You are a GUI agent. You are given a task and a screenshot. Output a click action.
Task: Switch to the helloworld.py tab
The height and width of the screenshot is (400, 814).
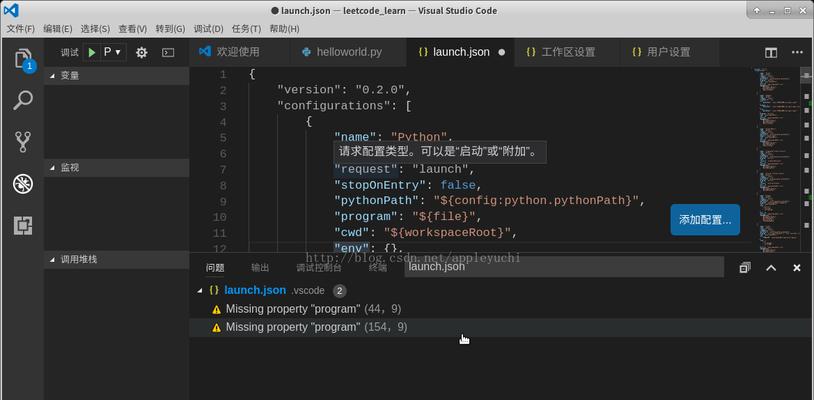pos(348,52)
